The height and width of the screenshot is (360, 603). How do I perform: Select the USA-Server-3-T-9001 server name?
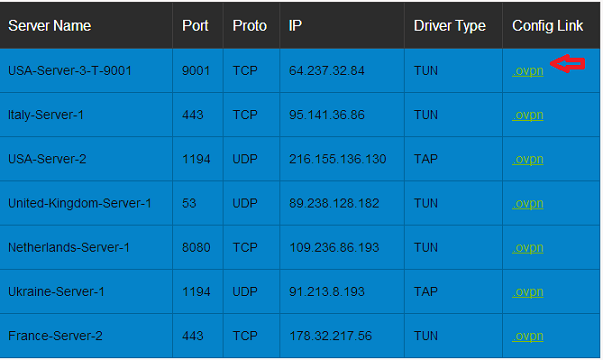(70, 71)
